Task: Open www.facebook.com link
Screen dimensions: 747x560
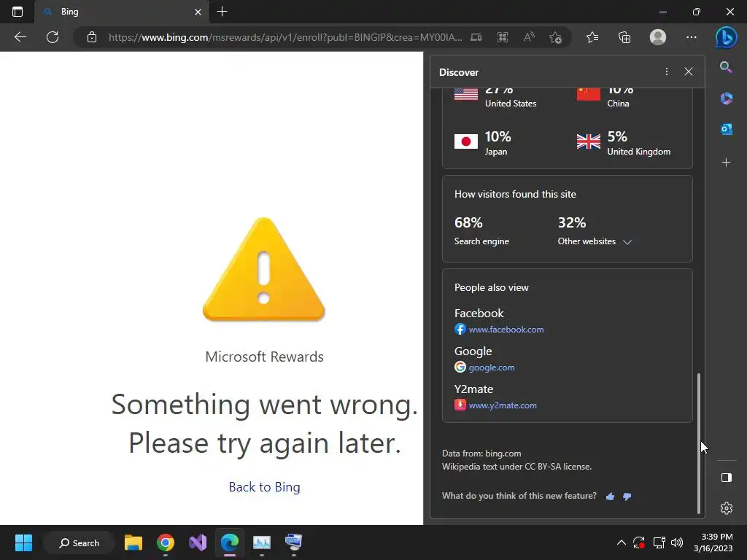Action: 506,330
